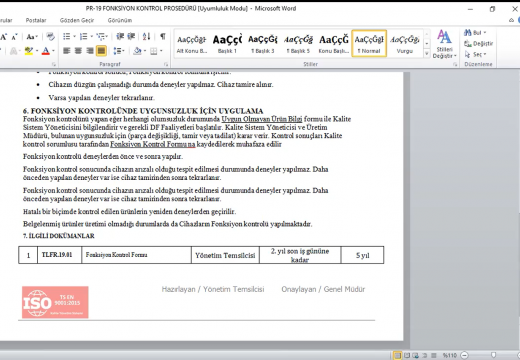Switch to Outline view in status bar
Image resolution: width=520 pixels, height=360 pixels.
click(x=425, y=355)
